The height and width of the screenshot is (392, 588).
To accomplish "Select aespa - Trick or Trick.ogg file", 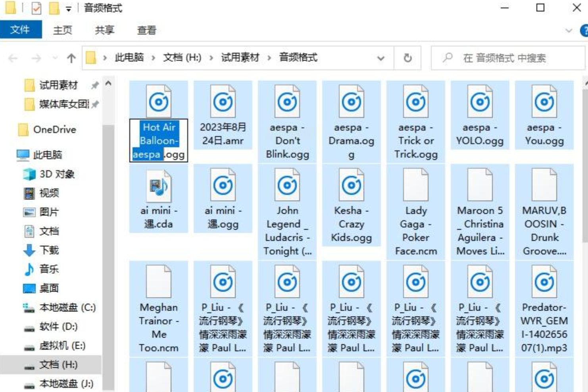I will tap(416, 122).
